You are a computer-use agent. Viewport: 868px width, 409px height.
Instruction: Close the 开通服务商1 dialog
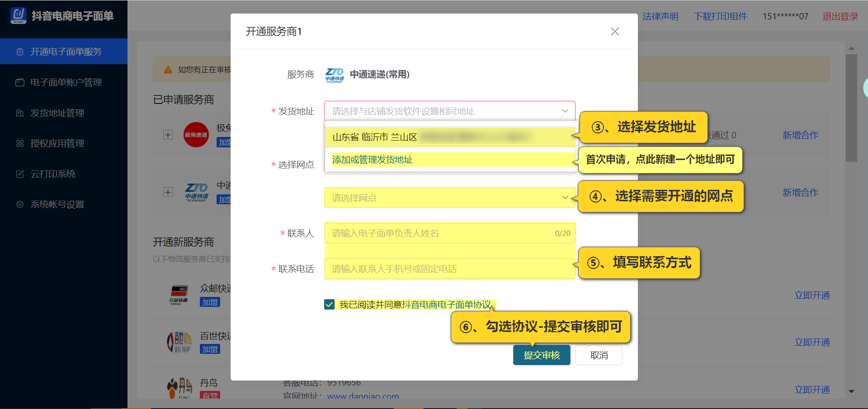(615, 31)
